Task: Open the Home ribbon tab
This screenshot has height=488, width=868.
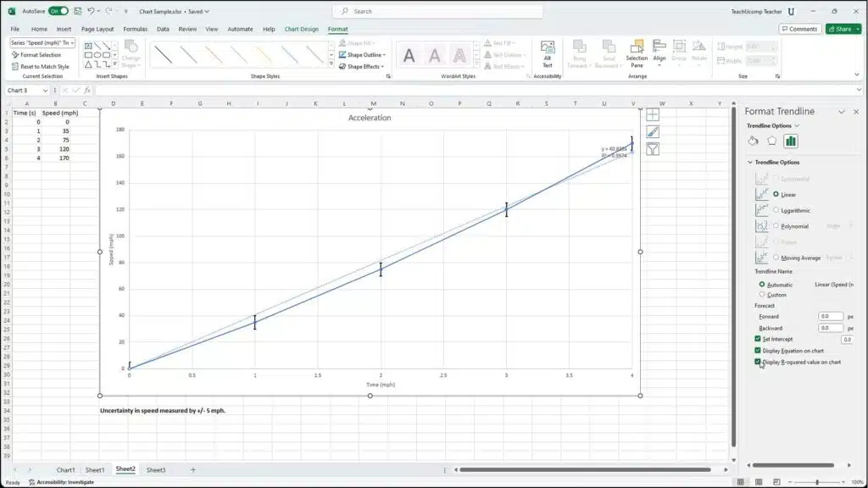Action: point(39,29)
